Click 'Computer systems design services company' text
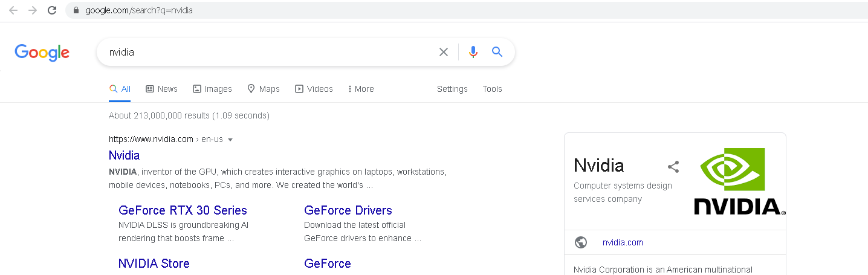 click(x=623, y=192)
